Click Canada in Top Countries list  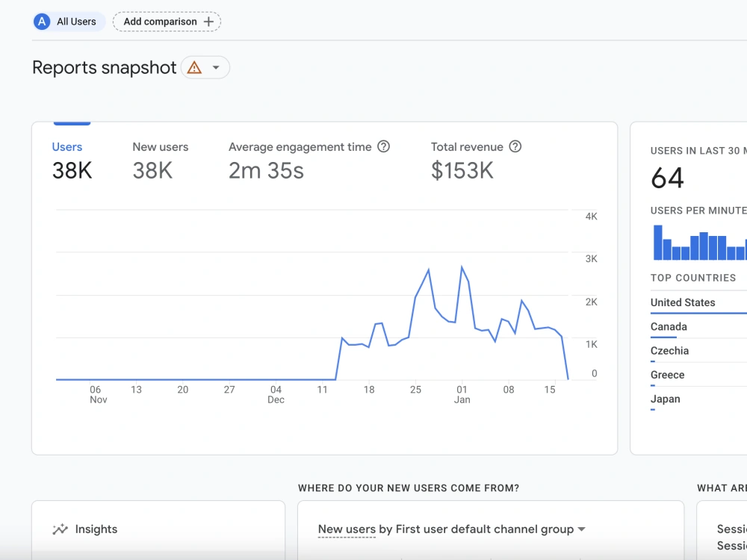click(x=669, y=327)
